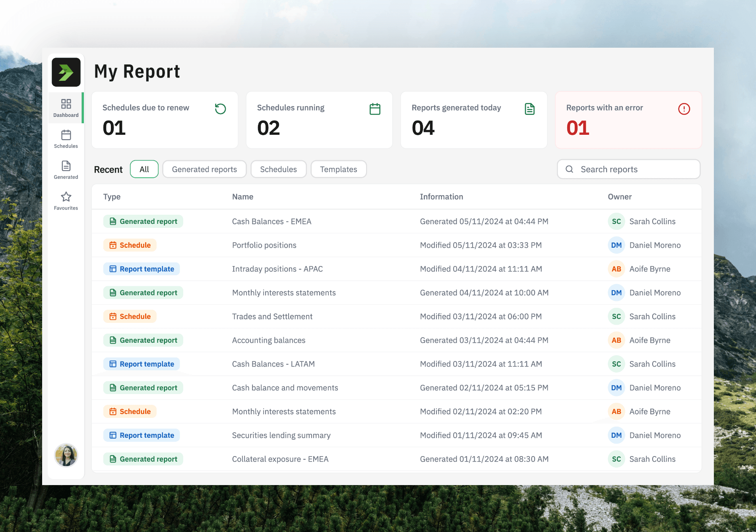Click the red error alert icon

click(684, 109)
